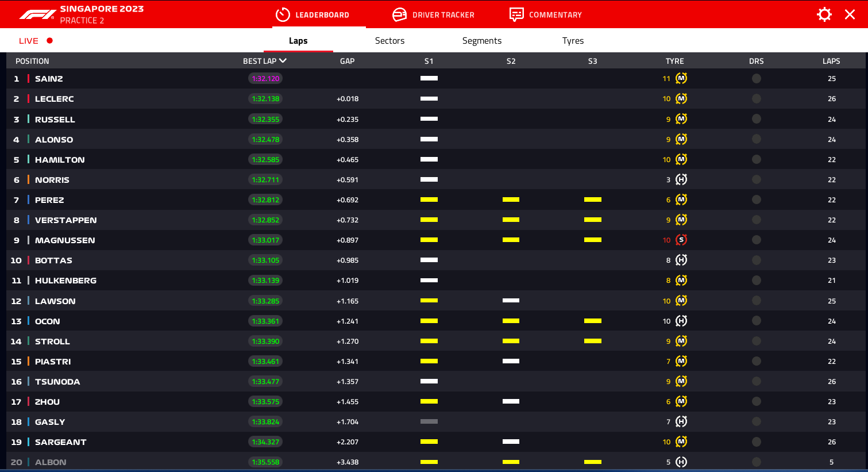Click Perez's medium tyre icon
This screenshot has width=868, height=472.
point(681,199)
